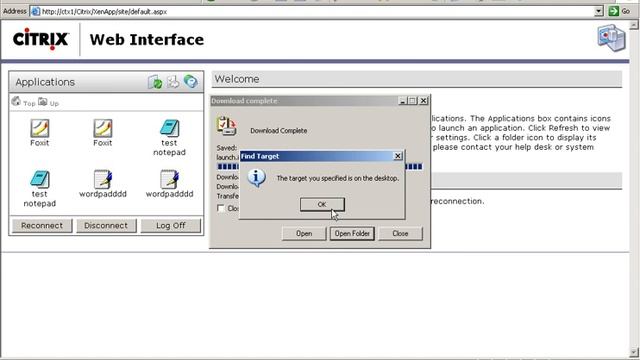
Task: Click the scrollbar up arrow
Action: (634, 25)
